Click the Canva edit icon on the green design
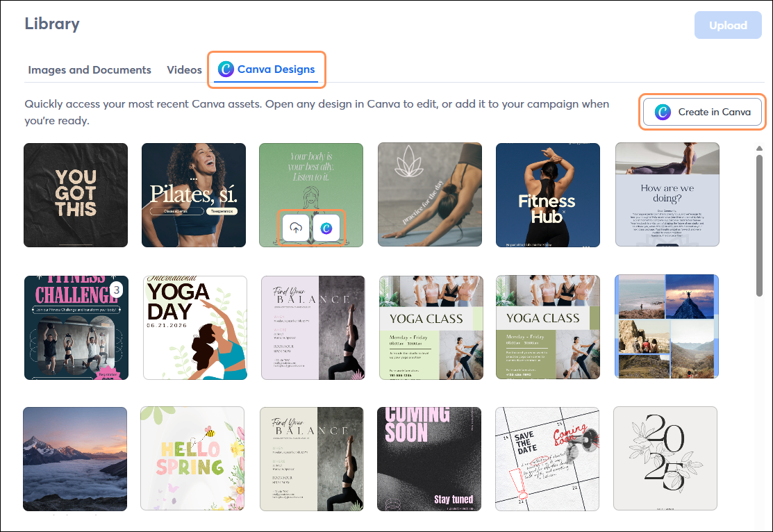Image resolution: width=773 pixels, height=532 pixels. [326, 228]
